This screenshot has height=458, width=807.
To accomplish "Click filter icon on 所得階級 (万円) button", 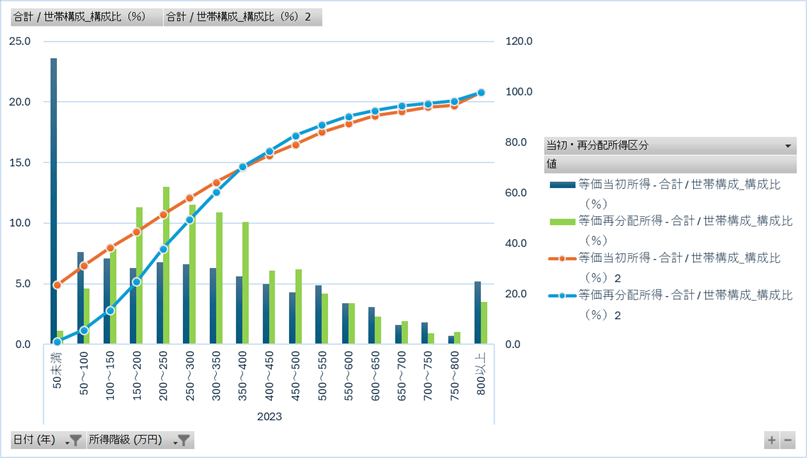I will coord(183,440).
